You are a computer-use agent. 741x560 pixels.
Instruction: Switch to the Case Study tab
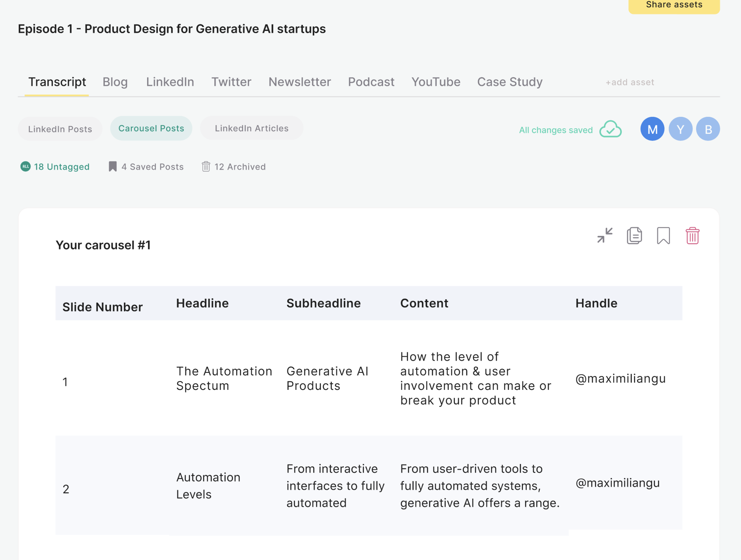[509, 82]
